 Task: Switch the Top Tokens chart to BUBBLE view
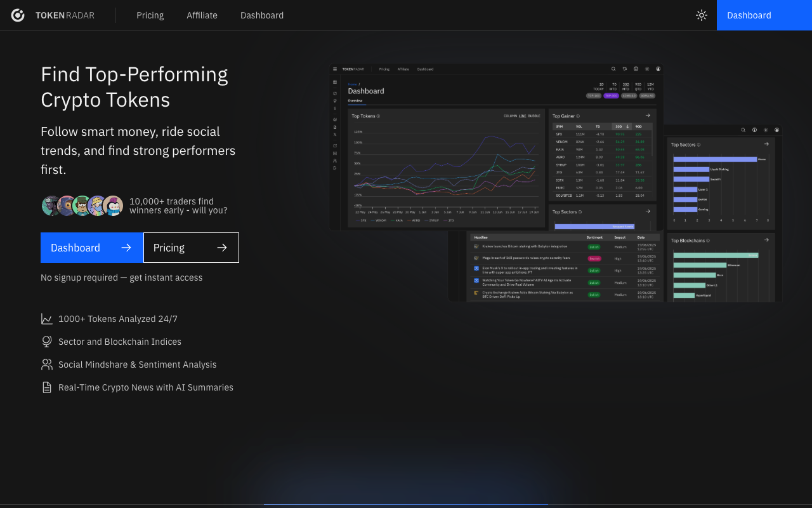pyautogui.click(x=534, y=116)
